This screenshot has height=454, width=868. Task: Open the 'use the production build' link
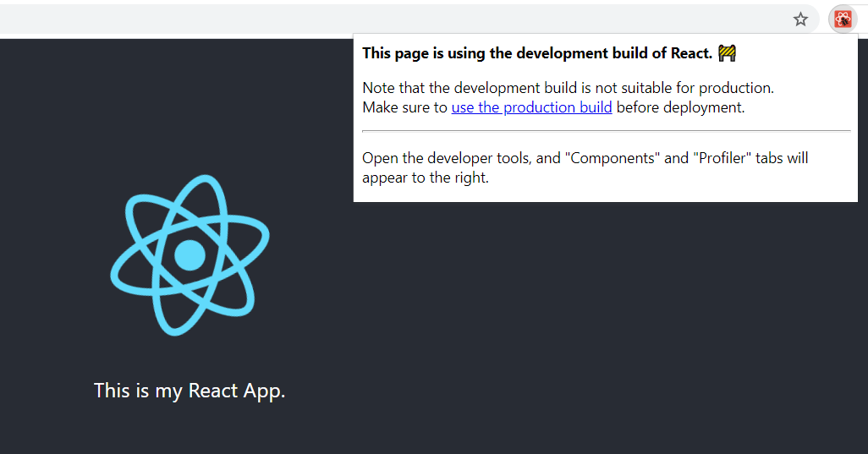coord(531,107)
